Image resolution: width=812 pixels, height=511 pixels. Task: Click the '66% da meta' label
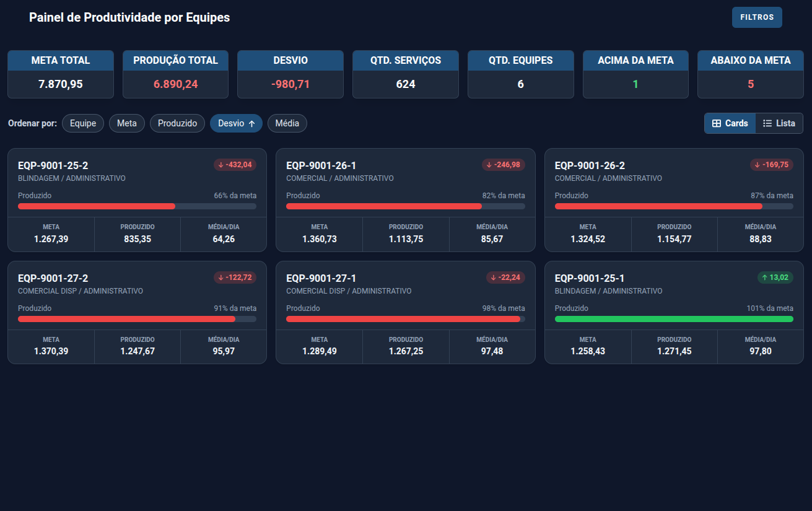[x=235, y=195]
